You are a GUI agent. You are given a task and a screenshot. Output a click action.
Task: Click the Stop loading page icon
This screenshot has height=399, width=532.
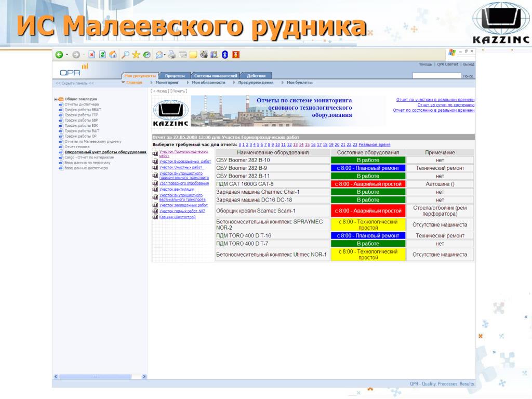coord(91,55)
